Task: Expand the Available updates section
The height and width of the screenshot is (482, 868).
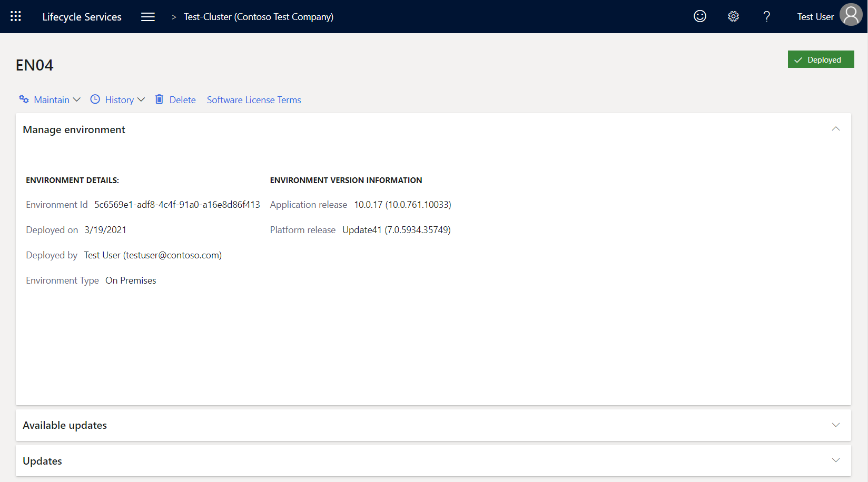Action: pyautogui.click(x=835, y=425)
